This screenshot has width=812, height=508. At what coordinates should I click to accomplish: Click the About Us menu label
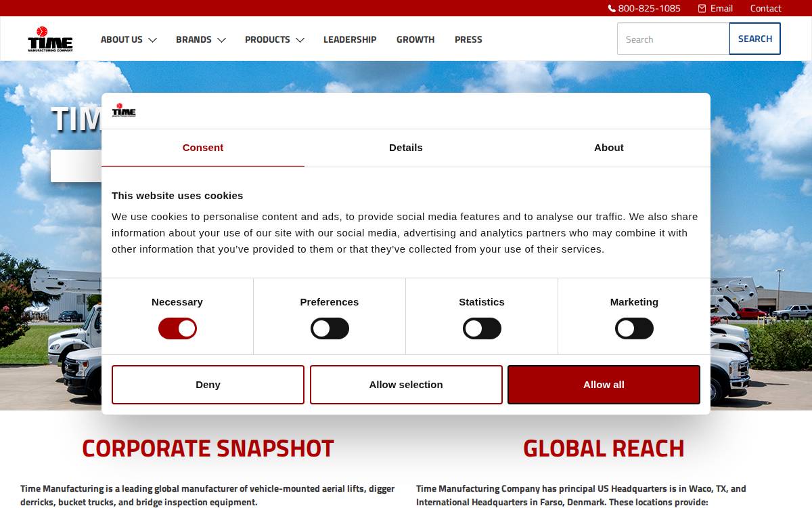pos(122,39)
